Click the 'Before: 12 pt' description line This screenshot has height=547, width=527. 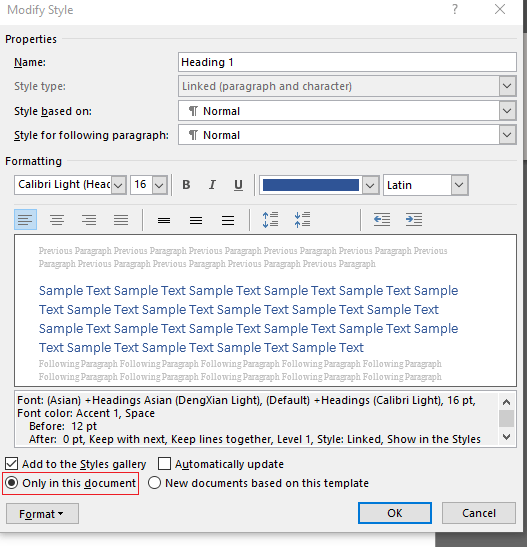pyautogui.click(x=63, y=426)
